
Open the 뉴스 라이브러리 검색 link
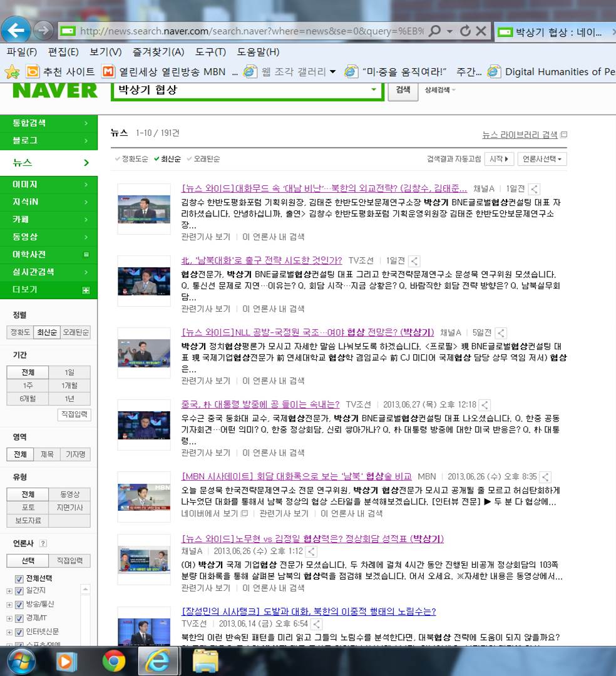pyautogui.click(x=520, y=135)
